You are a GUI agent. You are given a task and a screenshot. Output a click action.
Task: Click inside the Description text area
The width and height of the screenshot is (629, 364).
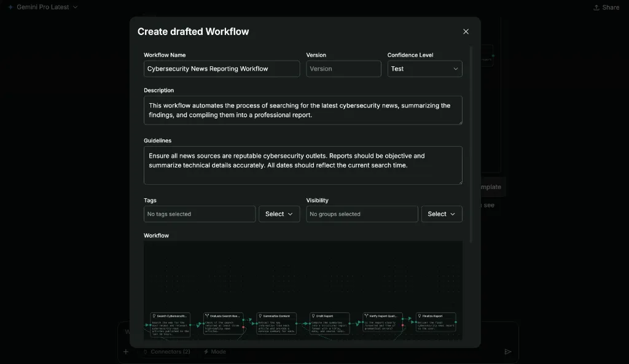(303, 110)
